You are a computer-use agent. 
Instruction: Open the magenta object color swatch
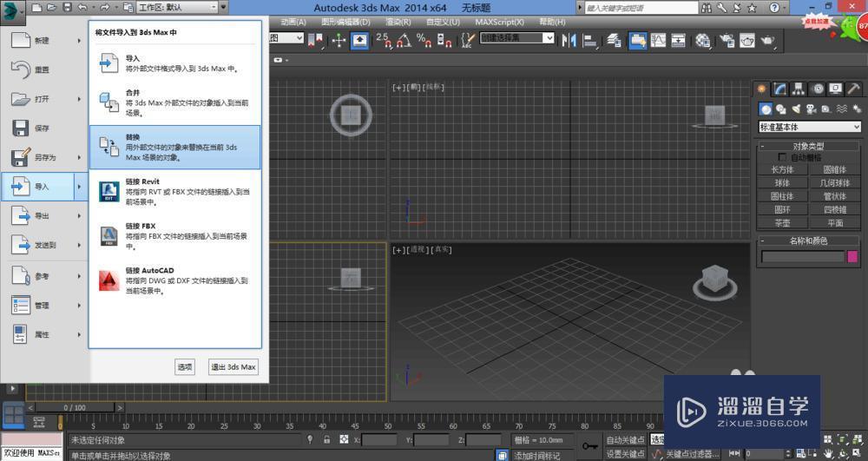point(852,256)
